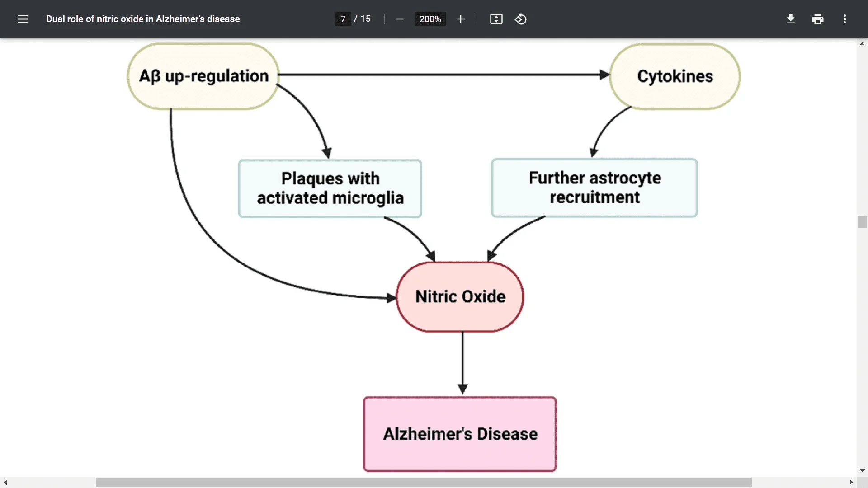Rotate the document counterclockwise

point(520,19)
